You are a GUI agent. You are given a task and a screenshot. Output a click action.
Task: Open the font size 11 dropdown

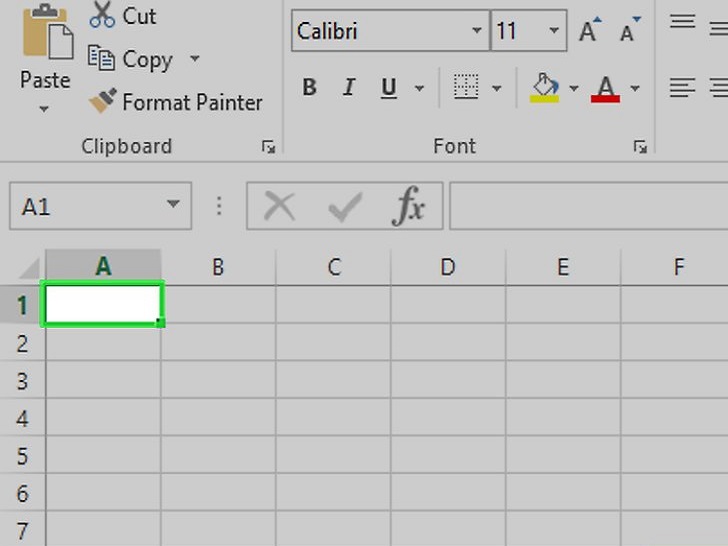pyautogui.click(x=554, y=31)
